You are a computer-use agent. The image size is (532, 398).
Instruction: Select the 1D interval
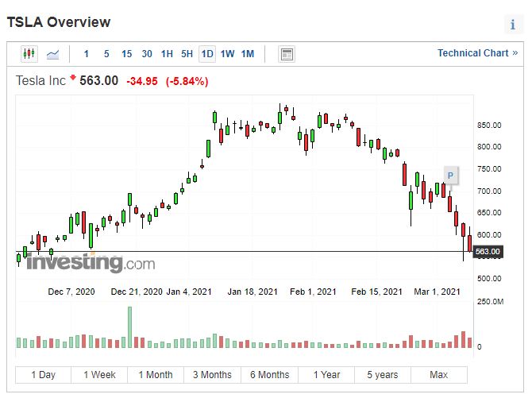pos(207,54)
